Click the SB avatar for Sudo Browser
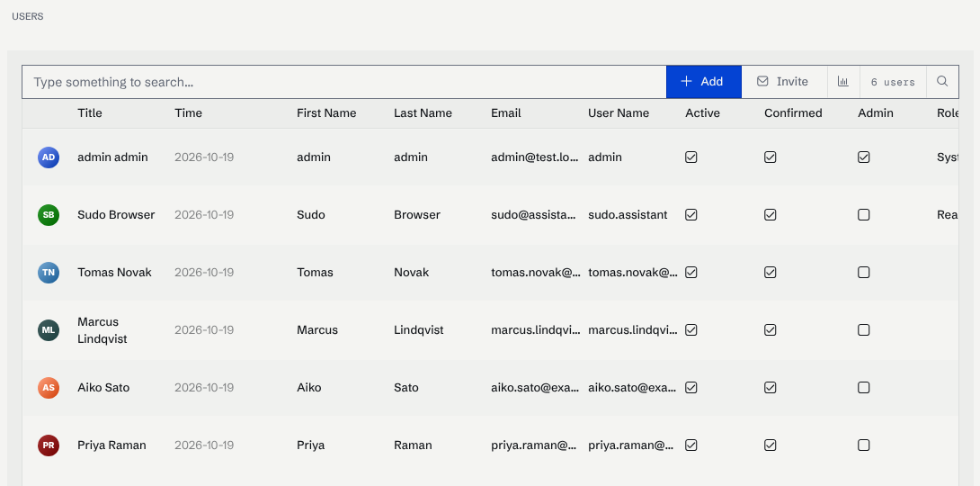 pos(49,215)
